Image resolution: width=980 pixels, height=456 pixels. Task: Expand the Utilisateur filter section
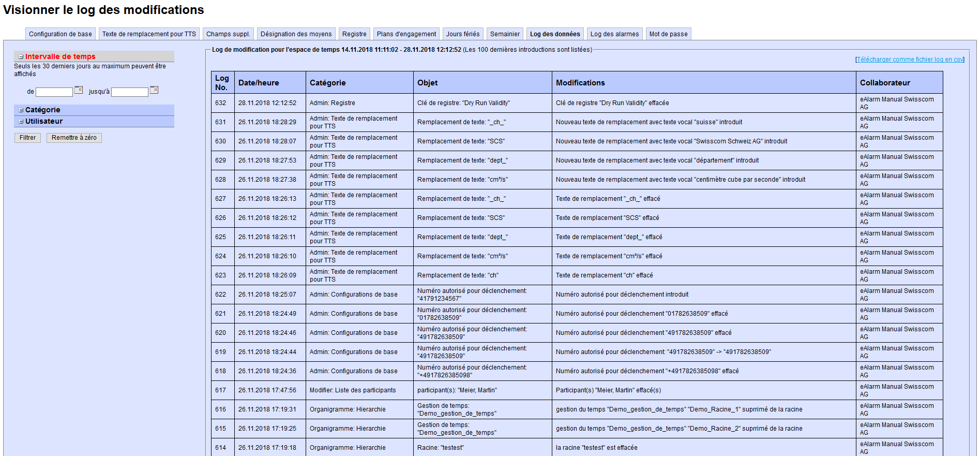click(21, 122)
